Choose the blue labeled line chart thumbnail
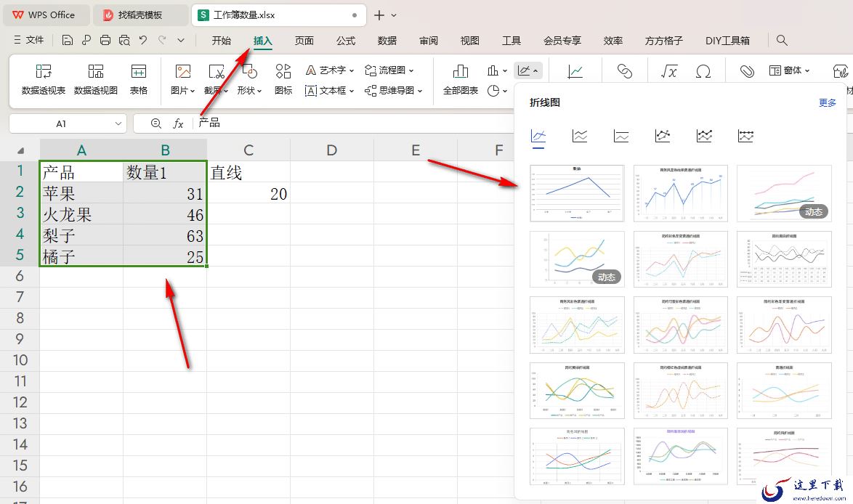Image resolution: width=853 pixels, height=504 pixels. click(x=681, y=194)
